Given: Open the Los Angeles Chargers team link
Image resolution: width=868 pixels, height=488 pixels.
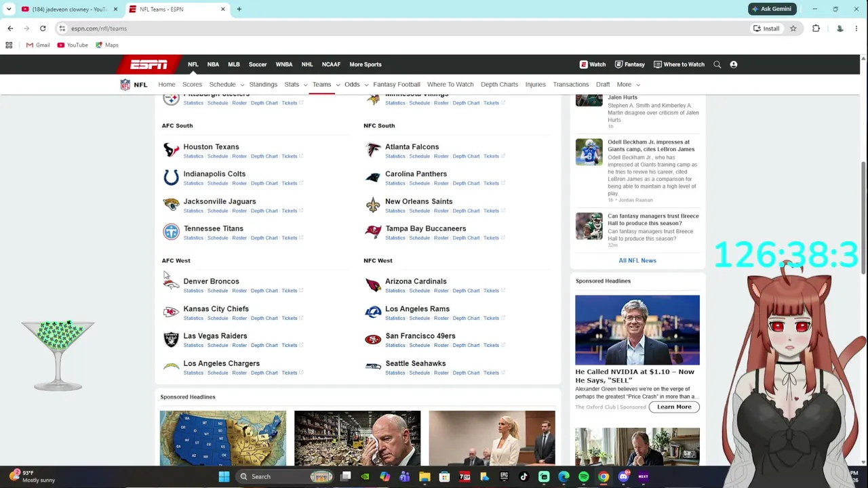Looking at the screenshot, I should pos(221,363).
